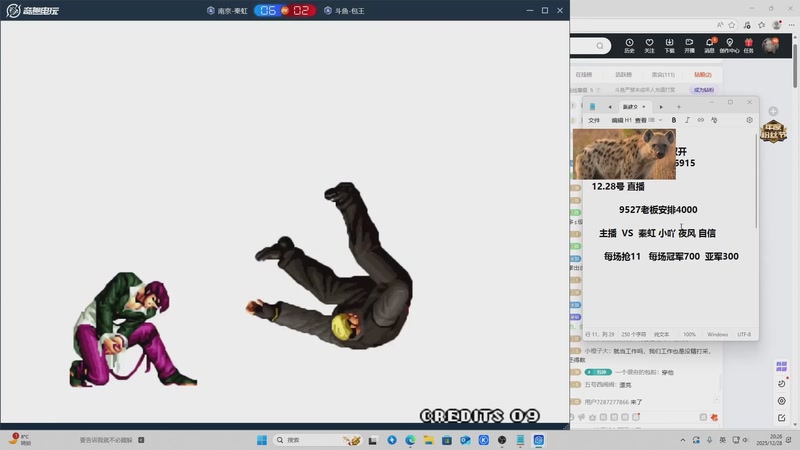
Task: Click the 开播 start streaming icon
Action: tap(689, 45)
